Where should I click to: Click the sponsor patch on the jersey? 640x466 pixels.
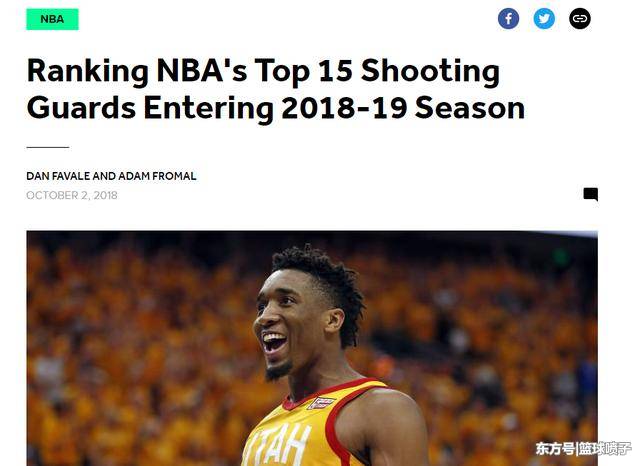tap(321, 404)
